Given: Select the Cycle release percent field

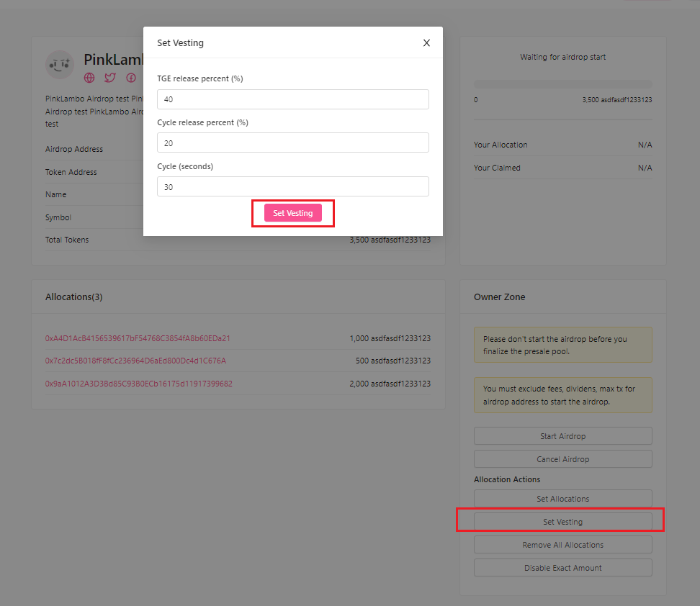Looking at the screenshot, I should (292, 143).
